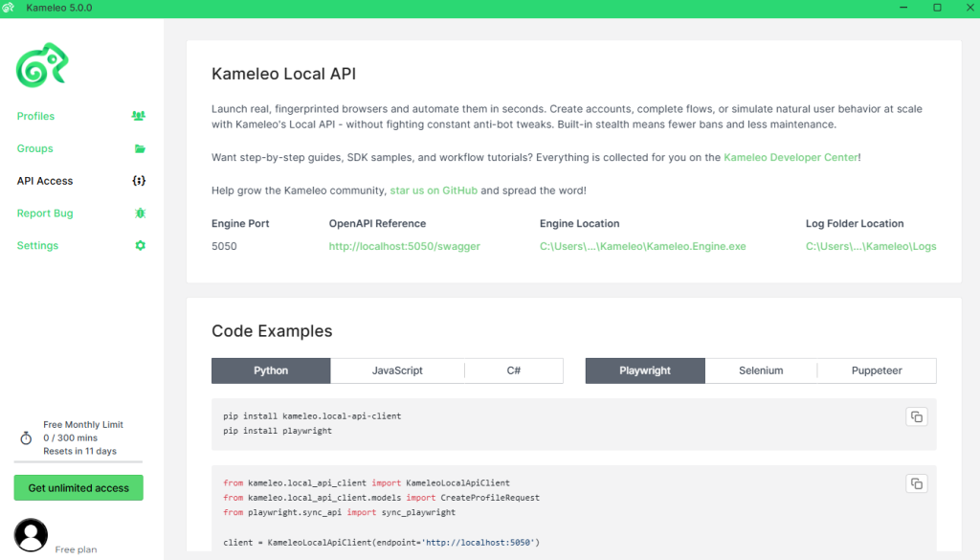The image size is (980, 560).
Task: Select the Python language tab
Action: [x=271, y=370]
